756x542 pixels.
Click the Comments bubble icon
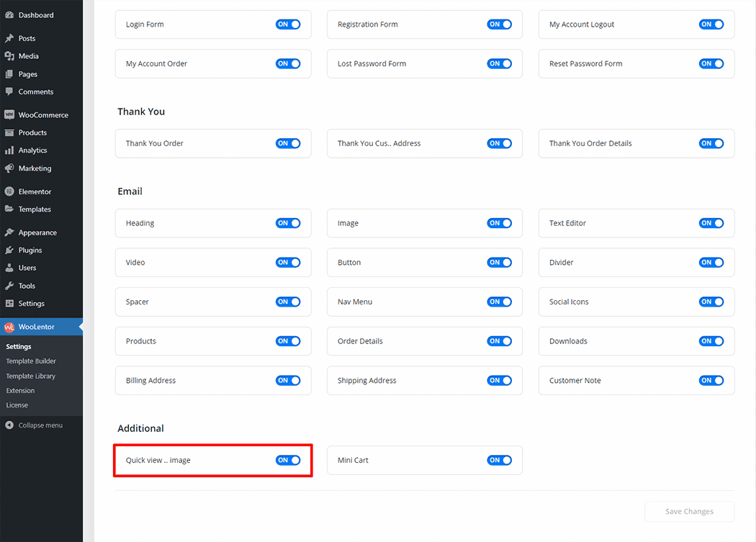pyautogui.click(x=9, y=92)
